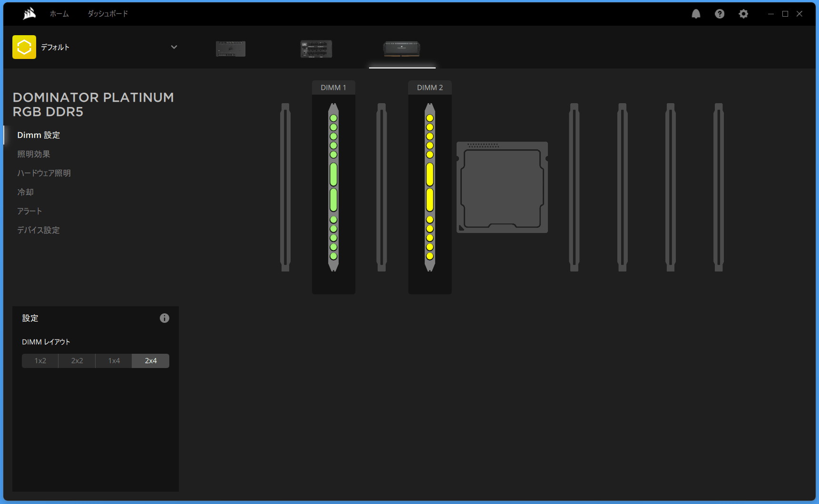
Task: Click the DOMINATOR PLATINUM RGB DDR5 title
Action: (93, 105)
